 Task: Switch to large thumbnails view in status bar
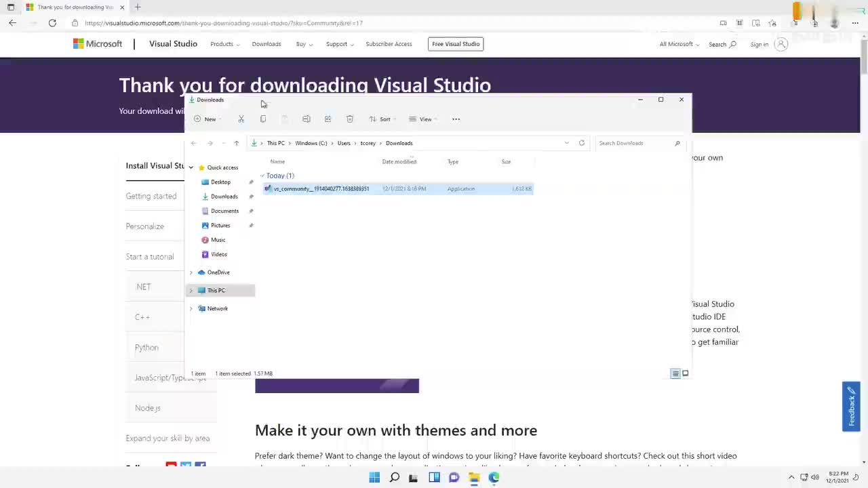pyautogui.click(x=686, y=373)
